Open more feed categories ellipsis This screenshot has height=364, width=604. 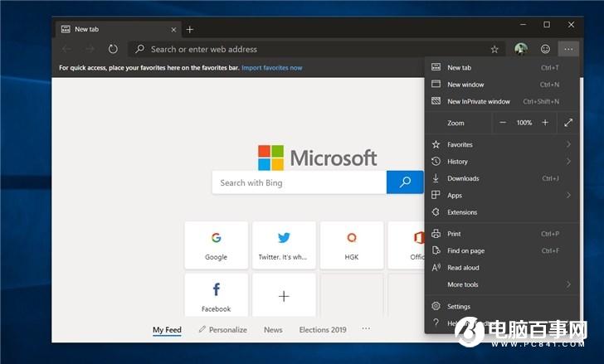(366, 328)
